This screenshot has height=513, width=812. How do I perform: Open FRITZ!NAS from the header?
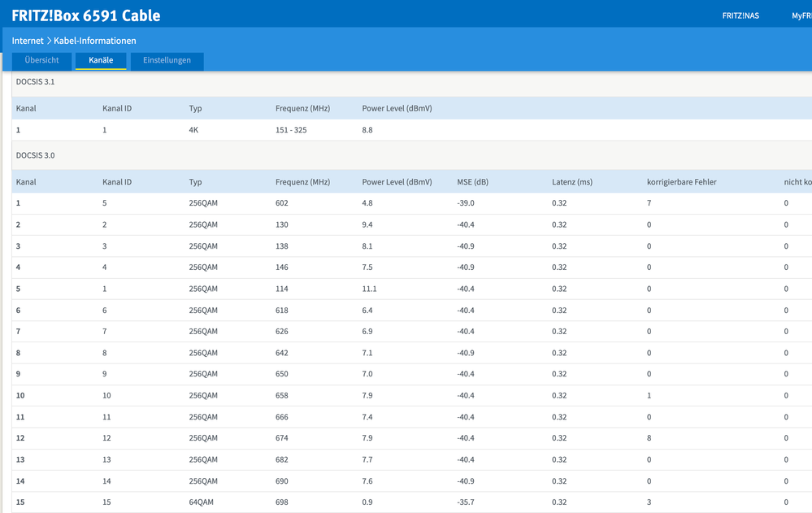click(740, 15)
